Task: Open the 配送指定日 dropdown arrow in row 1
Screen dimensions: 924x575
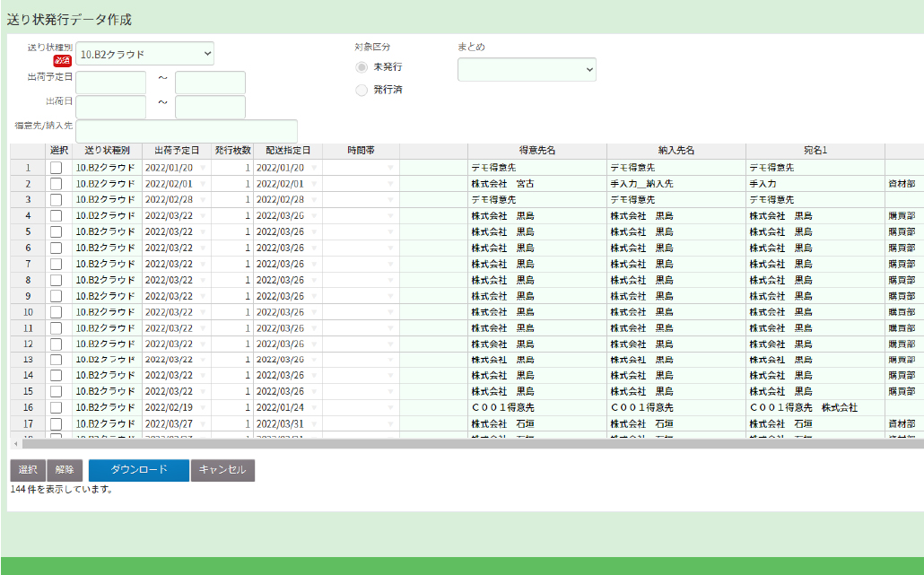Action: 314,168
